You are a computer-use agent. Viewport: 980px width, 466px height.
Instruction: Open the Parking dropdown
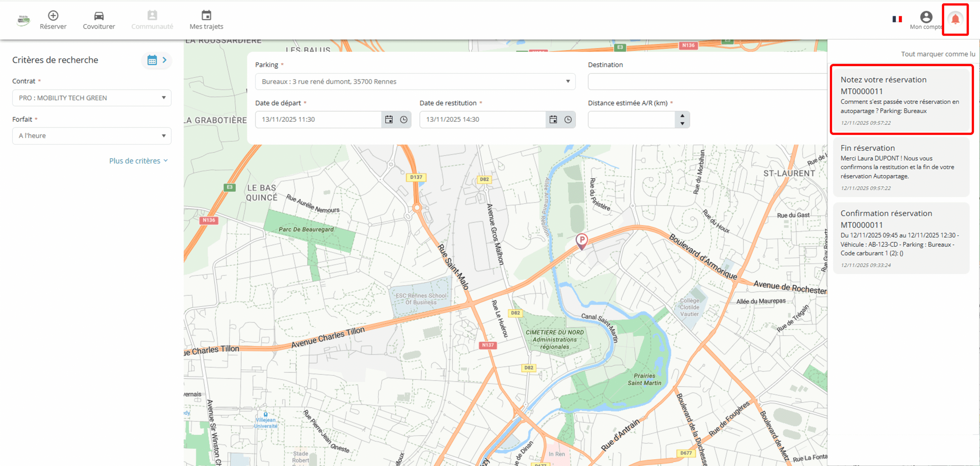click(x=415, y=81)
